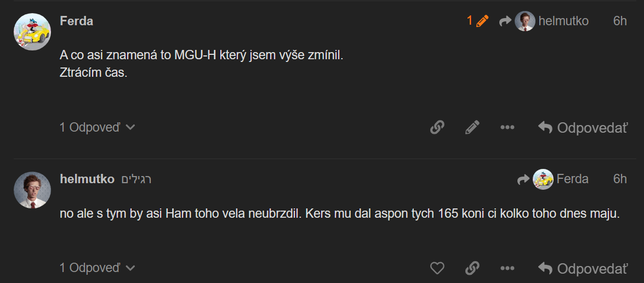The height and width of the screenshot is (283, 644).
Task: Click Ferda's large avatar picture
Action: [x=32, y=32]
